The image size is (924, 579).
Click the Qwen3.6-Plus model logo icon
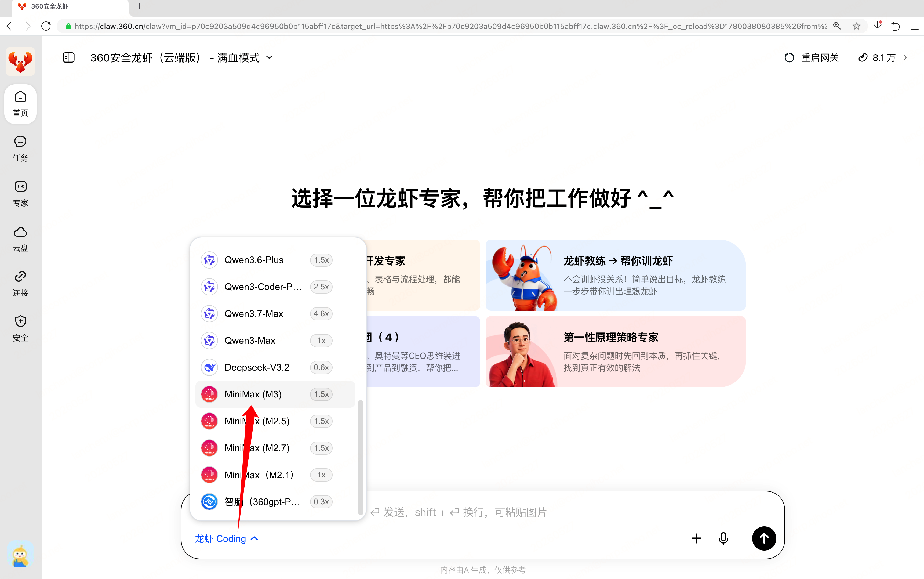click(x=209, y=260)
